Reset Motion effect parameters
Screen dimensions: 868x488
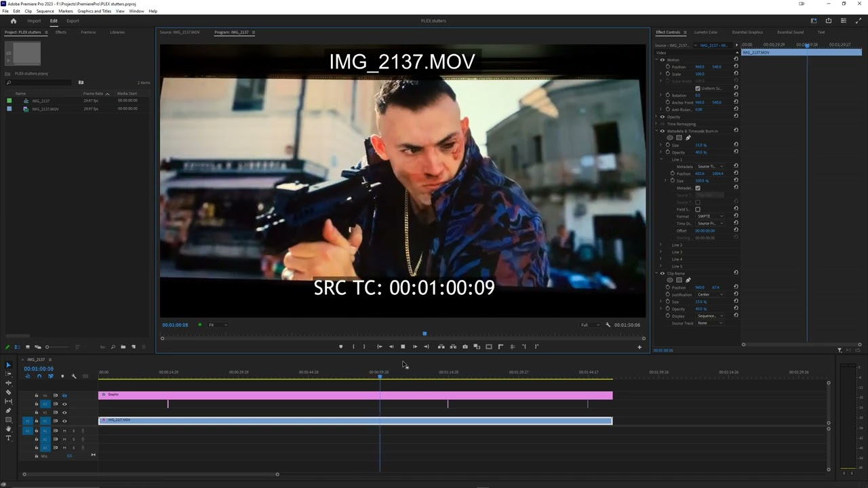(736, 60)
